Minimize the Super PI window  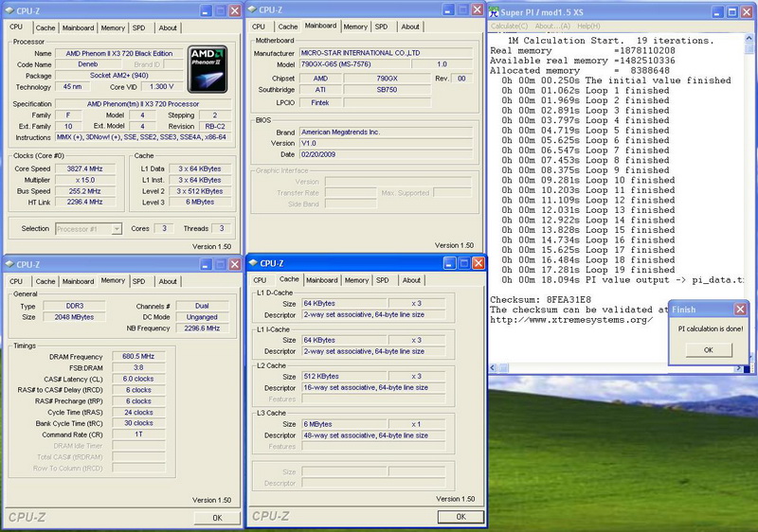pyautogui.click(x=716, y=10)
